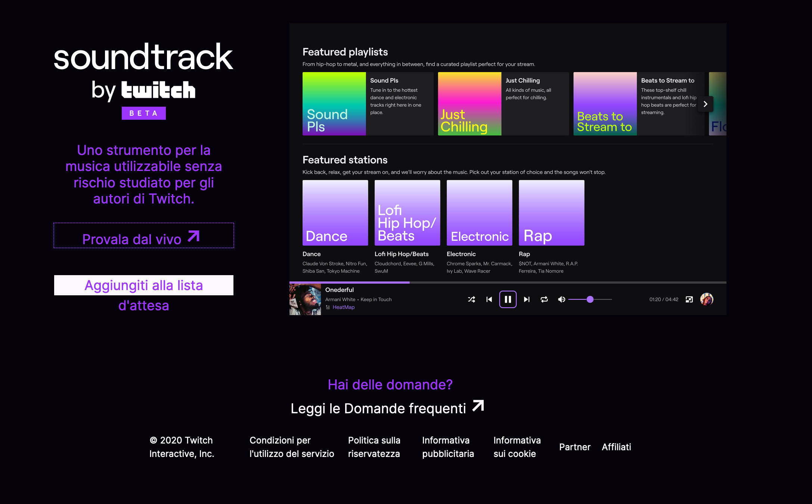The width and height of the screenshot is (812, 504).
Task: Skip to previous track
Action: [x=489, y=299]
